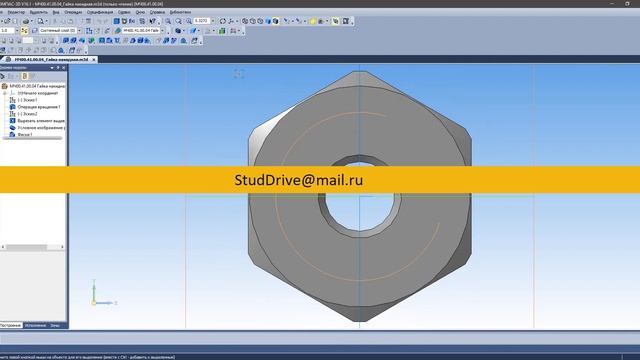Expand the Начало координат tree node
Viewport: 640px width, 360px height.
[5, 93]
